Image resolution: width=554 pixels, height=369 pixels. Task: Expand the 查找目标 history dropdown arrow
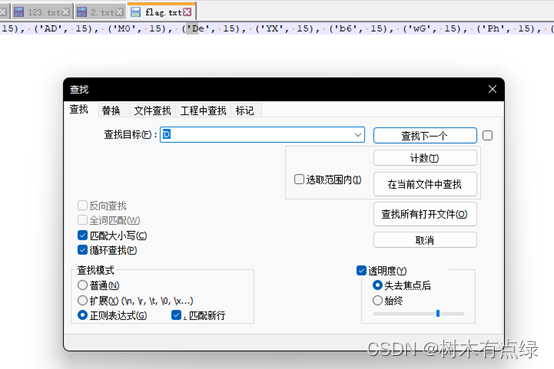[358, 135]
